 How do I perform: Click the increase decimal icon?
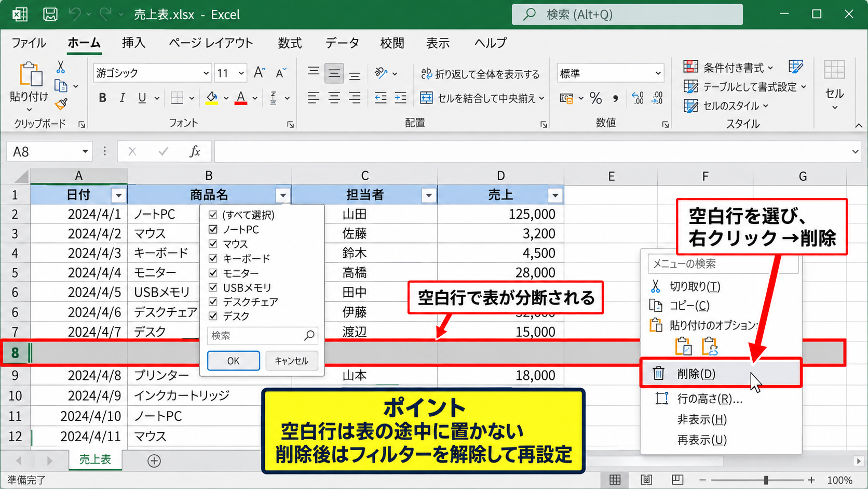point(637,98)
